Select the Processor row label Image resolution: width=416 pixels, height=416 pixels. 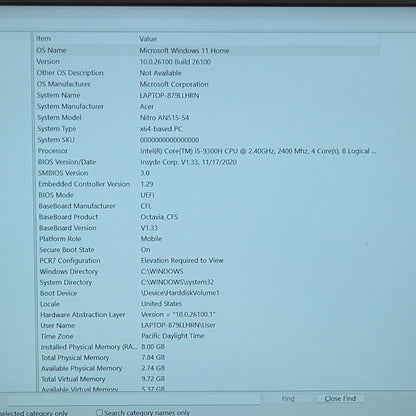[53, 151]
